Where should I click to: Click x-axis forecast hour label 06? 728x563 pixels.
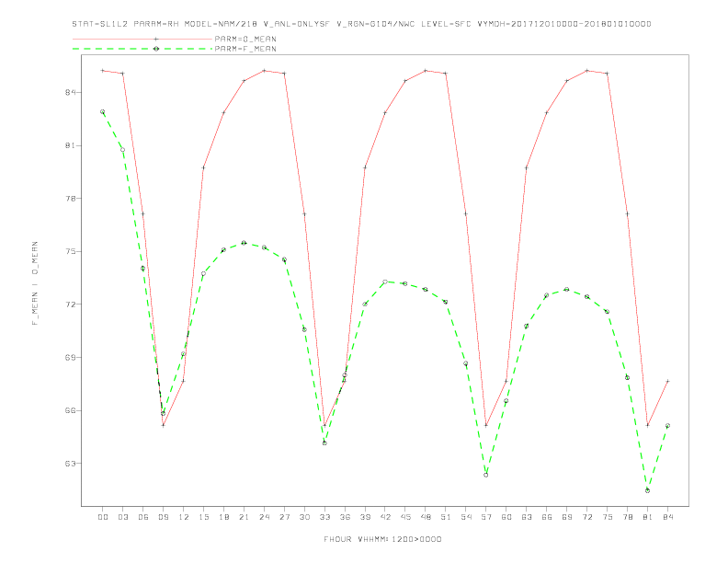143,517
